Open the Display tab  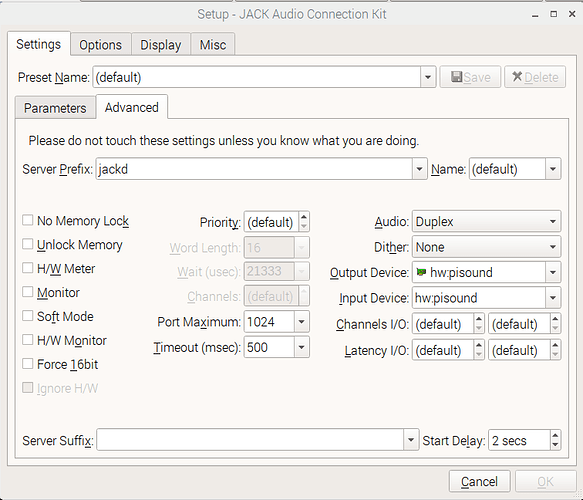pyautogui.click(x=161, y=45)
